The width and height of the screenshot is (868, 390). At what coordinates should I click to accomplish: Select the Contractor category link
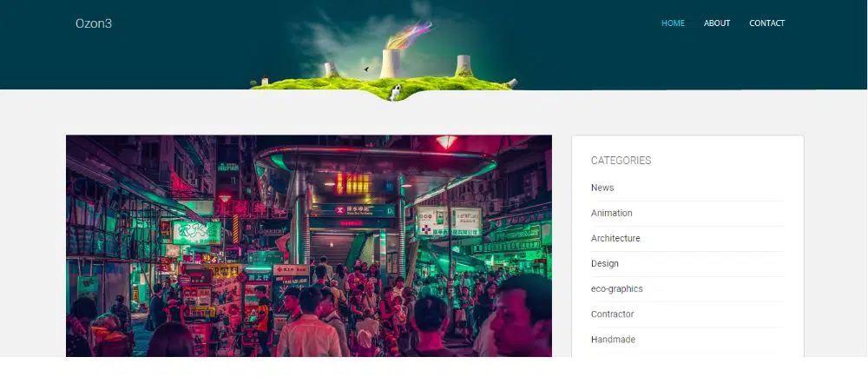612,314
